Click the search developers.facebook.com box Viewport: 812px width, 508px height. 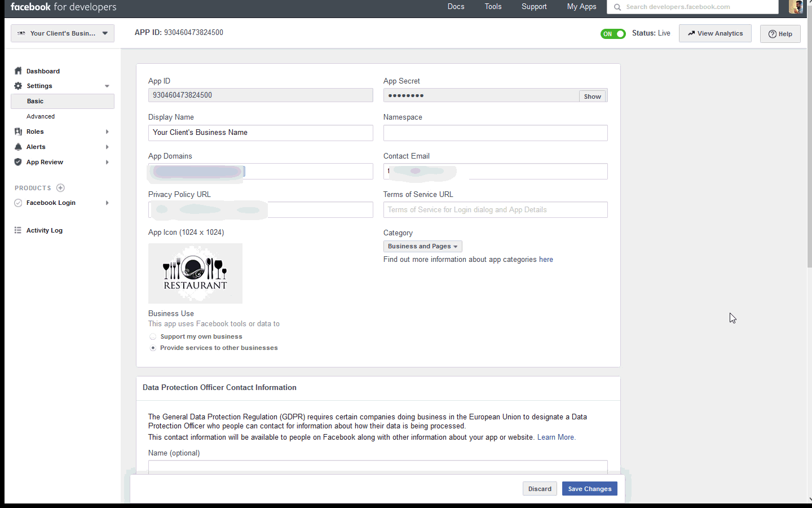[692, 7]
